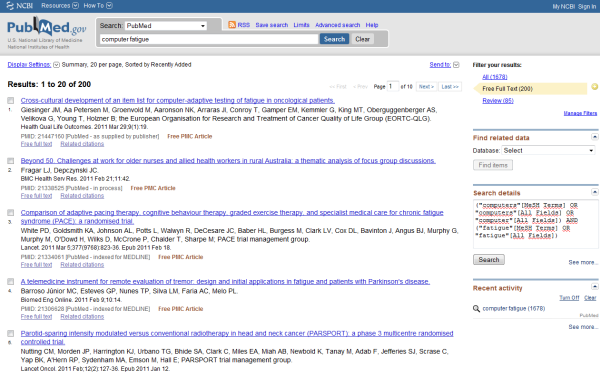Open the RSS link
The height and width of the screenshot is (375, 600).
tap(244, 25)
